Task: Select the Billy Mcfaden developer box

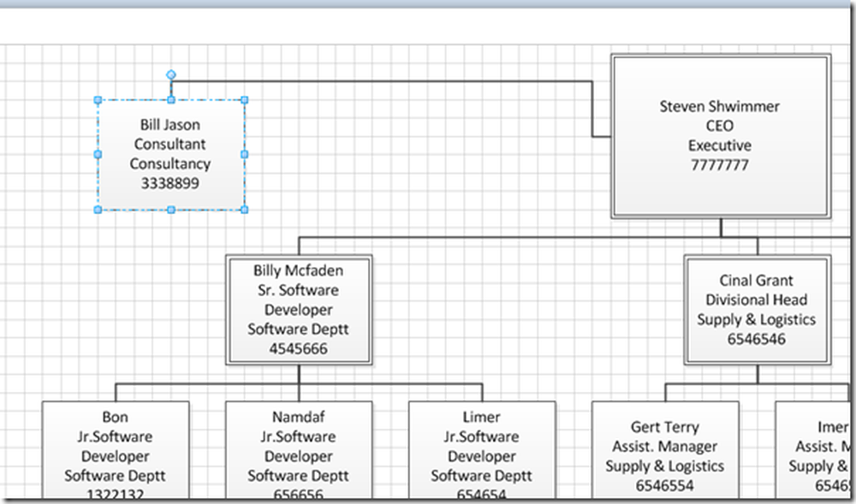Action: pyautogui.click(x=299, y=310)
